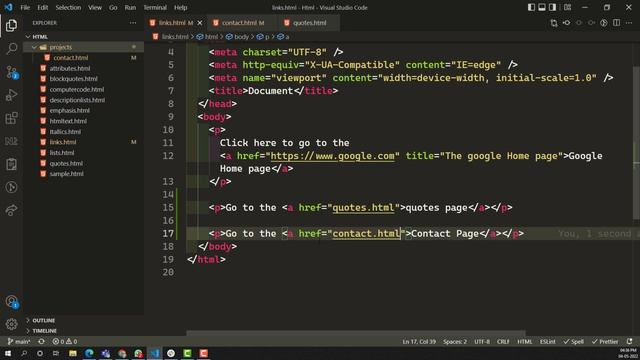This screenshot has height=360, width=640.
Task: Click the Windows taskbar search icon
Action: click(24, 353)
